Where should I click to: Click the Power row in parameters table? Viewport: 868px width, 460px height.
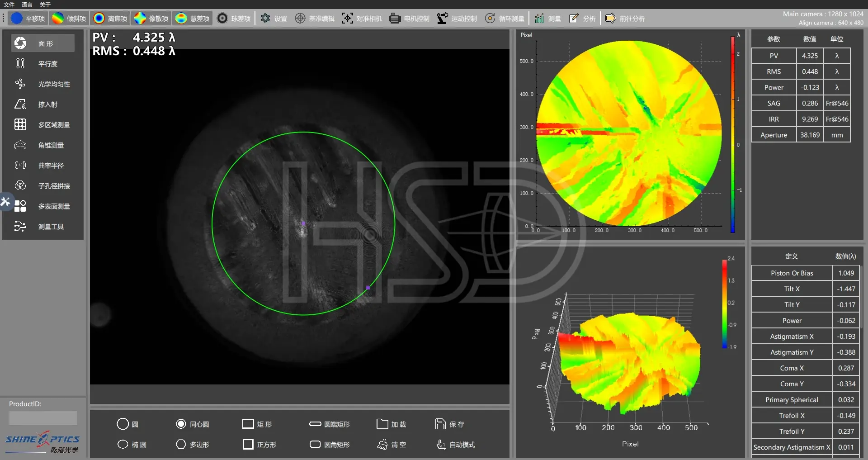[801, 87]
